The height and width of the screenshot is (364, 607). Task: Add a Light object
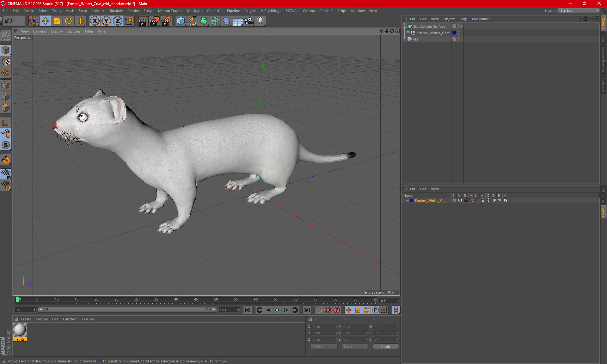tap(261, 21)
